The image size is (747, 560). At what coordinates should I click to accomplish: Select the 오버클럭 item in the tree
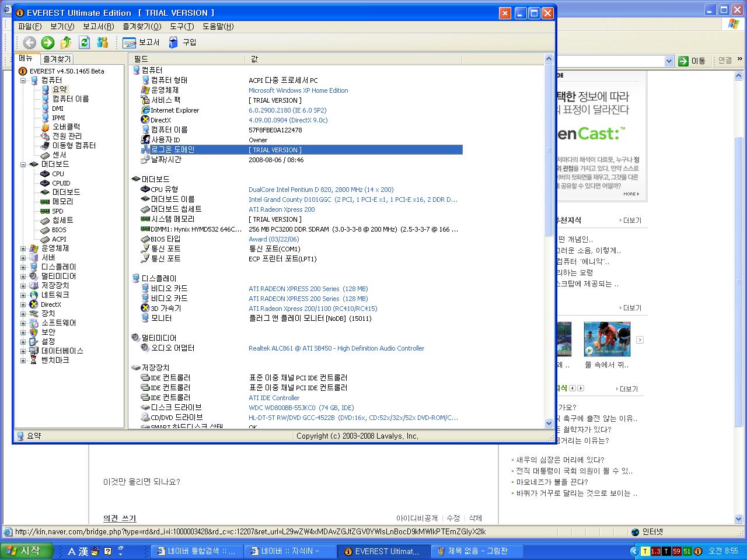click(x=65, y=127)
